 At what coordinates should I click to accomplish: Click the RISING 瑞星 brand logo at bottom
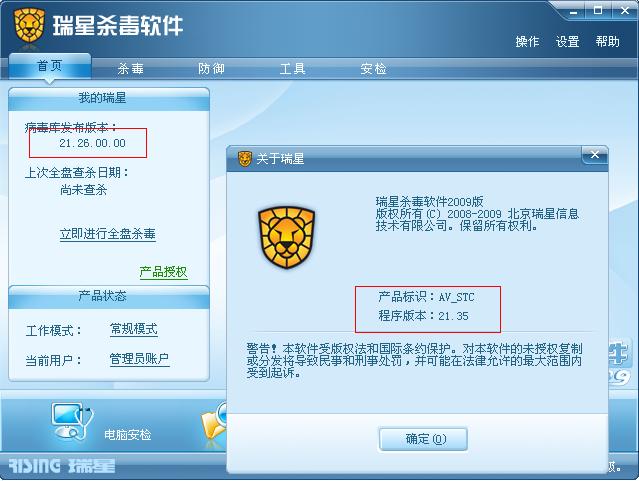(62, 466)
